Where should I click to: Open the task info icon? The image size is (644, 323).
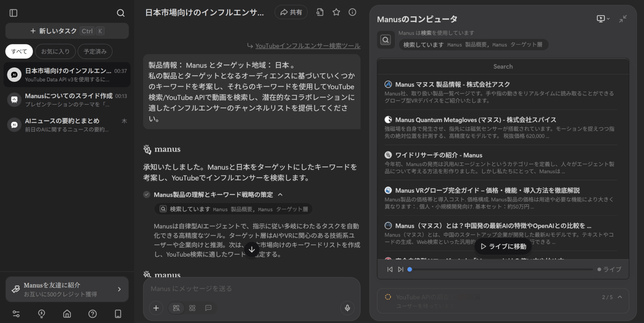pos(353,12)
